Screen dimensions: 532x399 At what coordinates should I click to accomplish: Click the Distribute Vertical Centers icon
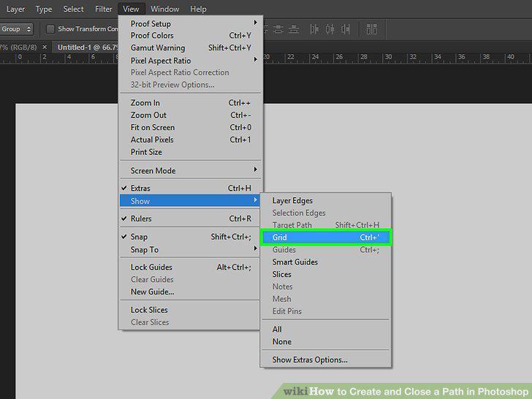(278, 29)
